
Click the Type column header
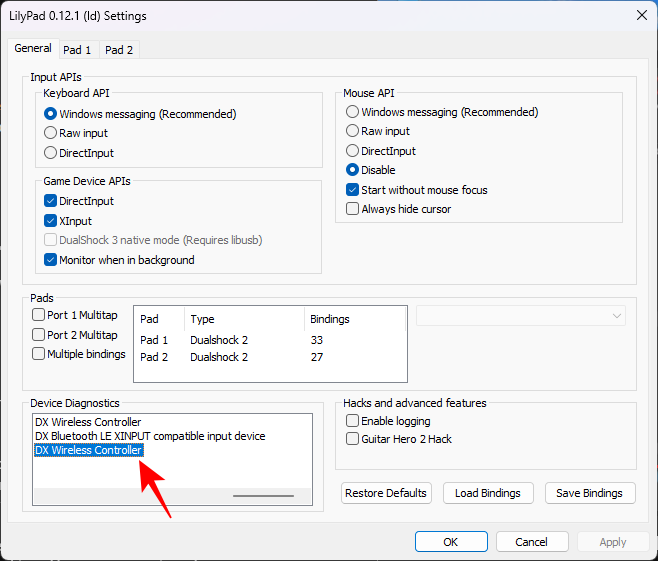[244, 319]
